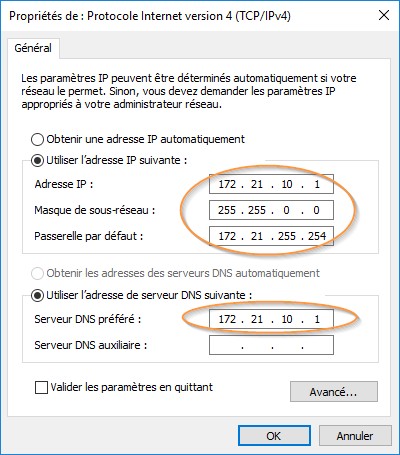Cancel changes with the Annuler button
The height and width of the screenshot is (455, 400).
(x=355, y=436)
